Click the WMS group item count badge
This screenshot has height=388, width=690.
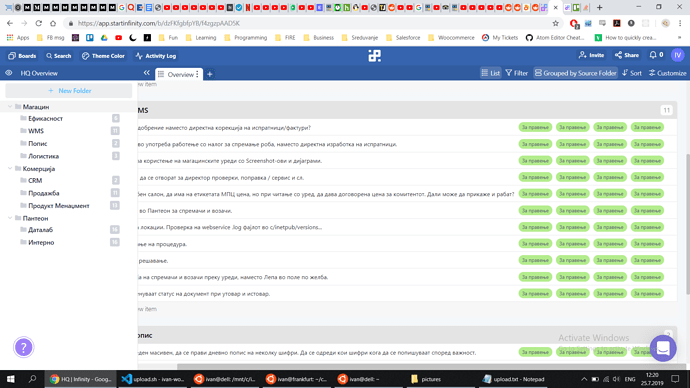pyautogui.click(x=667, y=110)
